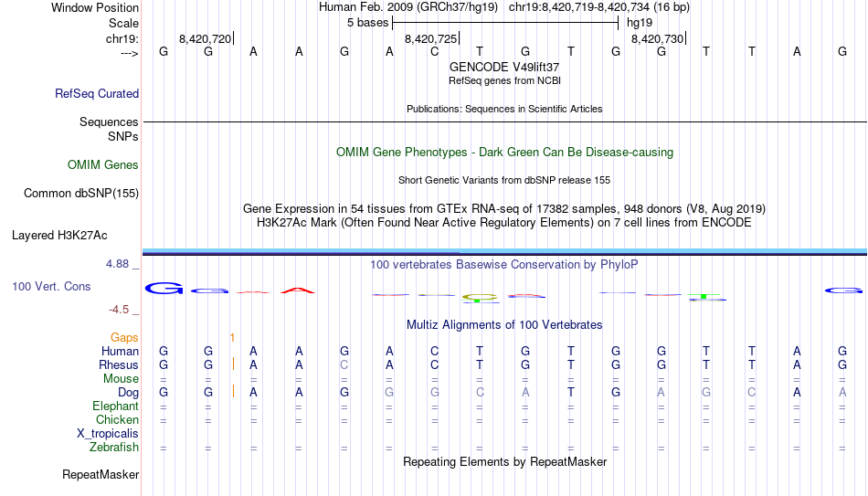Select the Mouse species label
868x496 pixels.
coord(121,379)
